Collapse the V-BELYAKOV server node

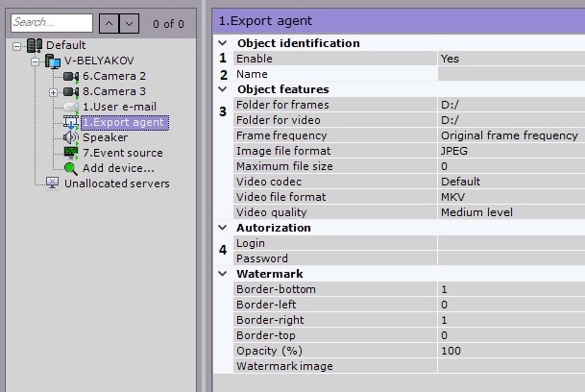pyautogui.click(x=36, y=61)
